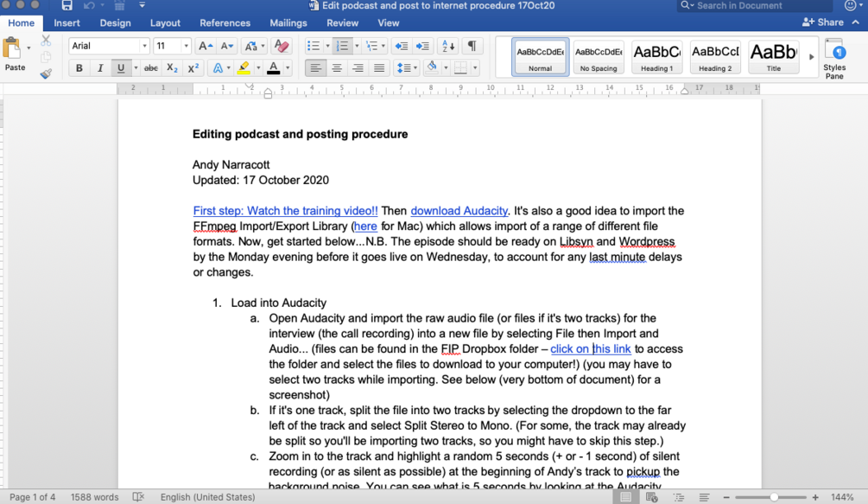The height and width of the screenshot is (504, 868).
Task: Open spelling proofing status icon
Action: [138, 497]
